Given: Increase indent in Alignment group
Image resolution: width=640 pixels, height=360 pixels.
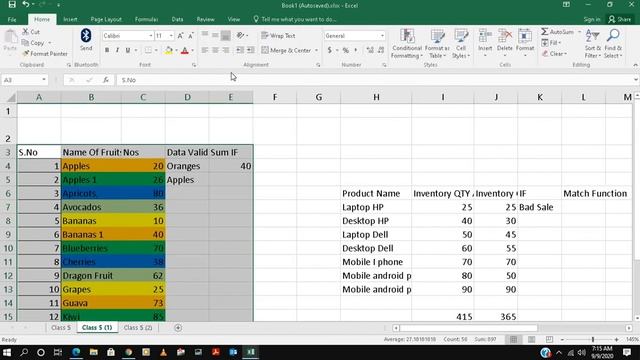Looking at the screenshot, I should [250, 50].
